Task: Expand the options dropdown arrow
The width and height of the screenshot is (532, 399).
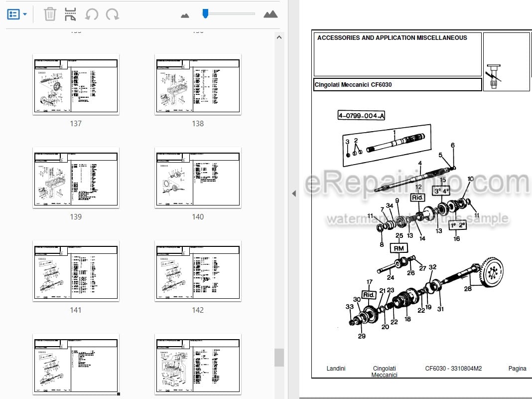Action: [x=25, y=14]
